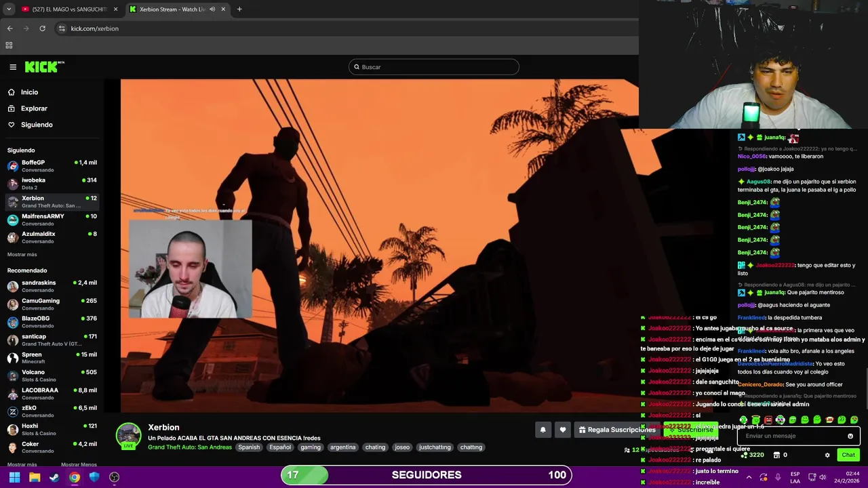Select the justchatting tag

point(435,447)
